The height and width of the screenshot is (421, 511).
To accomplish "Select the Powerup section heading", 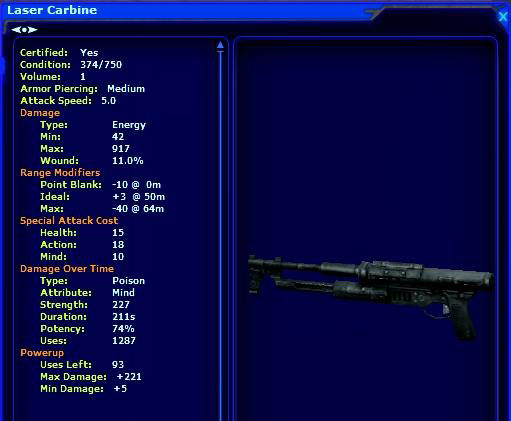I will click(42, 353).
